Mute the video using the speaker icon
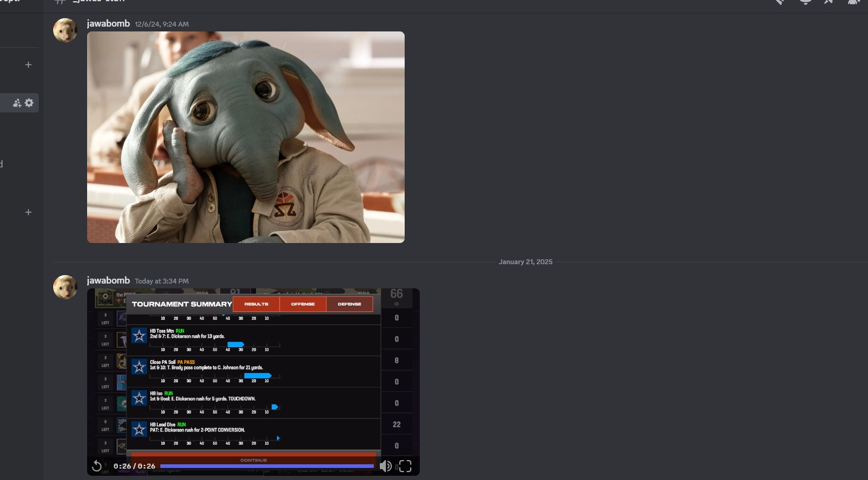 [385, 466]
